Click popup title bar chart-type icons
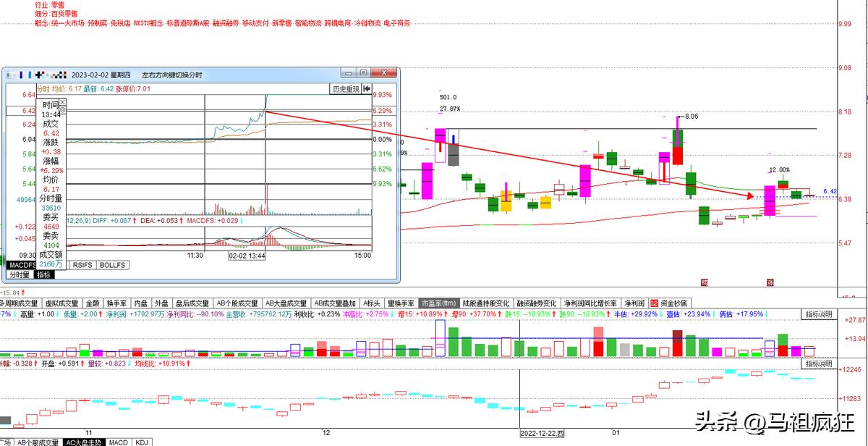 click(x=38, y=74)
